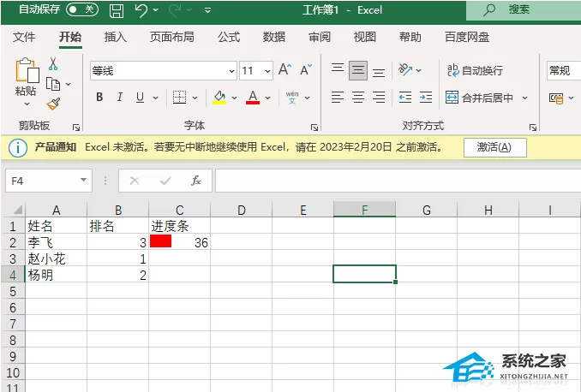Click the Format Painter brush icon
Viewport: 581px width, 392px height.
click(x=53, y=104)
